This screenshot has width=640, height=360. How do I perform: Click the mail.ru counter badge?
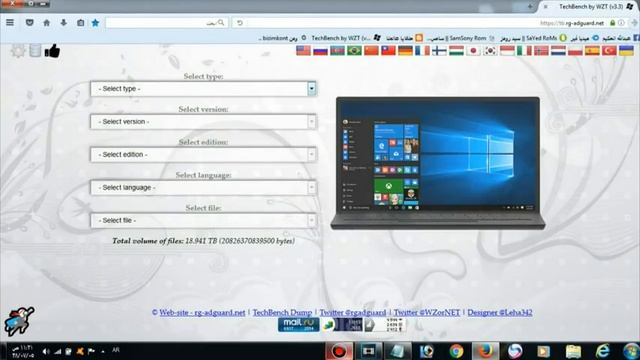coord(299,325)
